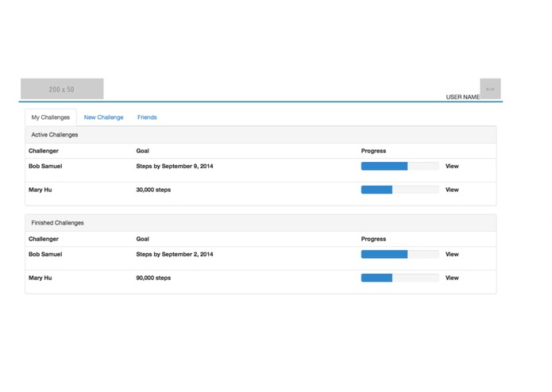
Task: Click the Challenger column header in Active Challenges
Action: pyautogui.click(x=44, y=151)
